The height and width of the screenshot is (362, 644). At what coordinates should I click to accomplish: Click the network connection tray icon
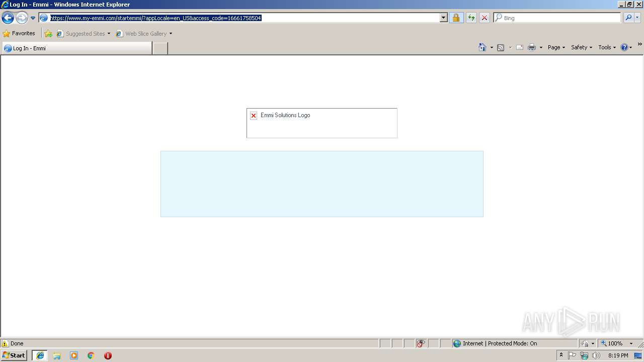pos(584,355)
